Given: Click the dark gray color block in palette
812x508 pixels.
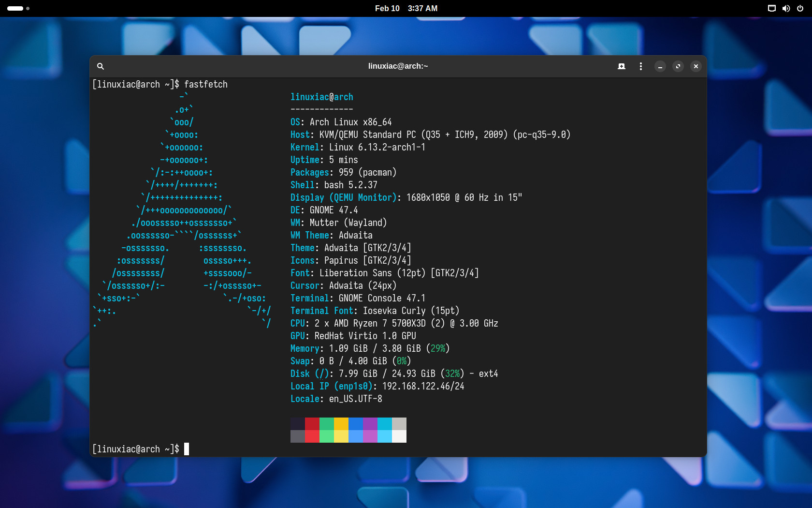Looking at the screenshot, I should click(298, 436).
